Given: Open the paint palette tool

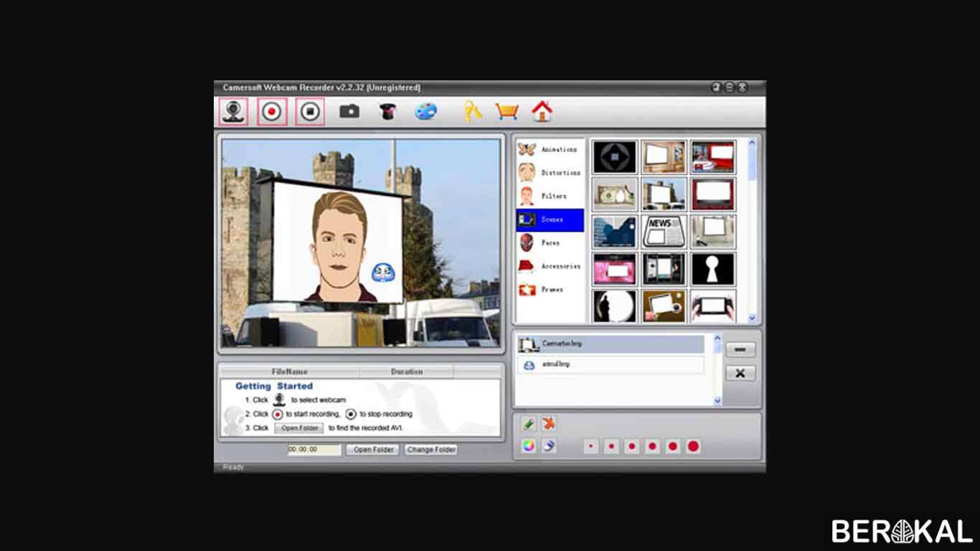Looking at the screenshot, I should click(426, 111).
